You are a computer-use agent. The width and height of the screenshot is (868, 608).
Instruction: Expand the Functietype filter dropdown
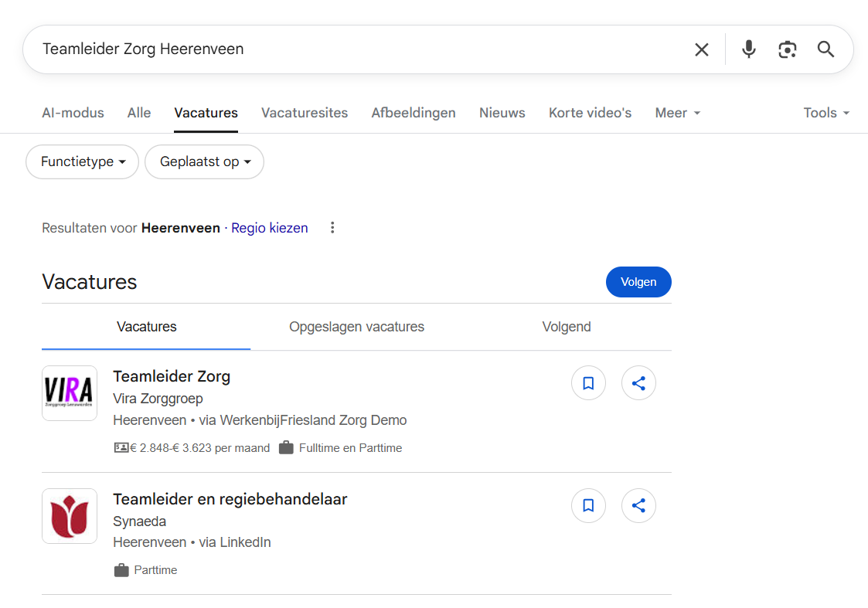pyautogui.click(x=83, y=162)
